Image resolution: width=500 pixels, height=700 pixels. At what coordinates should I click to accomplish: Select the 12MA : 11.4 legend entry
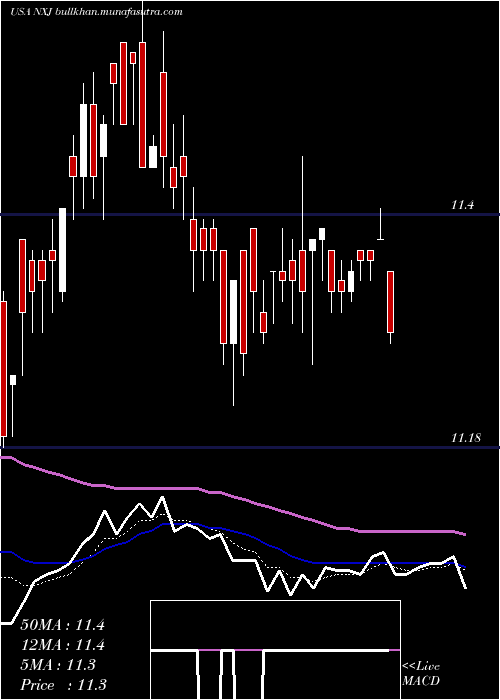click(x=62, y=645)
